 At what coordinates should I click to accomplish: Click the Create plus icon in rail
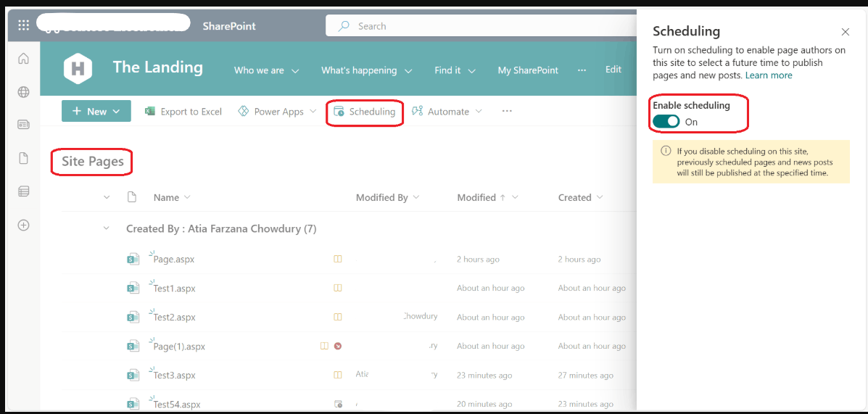(23, 225)
